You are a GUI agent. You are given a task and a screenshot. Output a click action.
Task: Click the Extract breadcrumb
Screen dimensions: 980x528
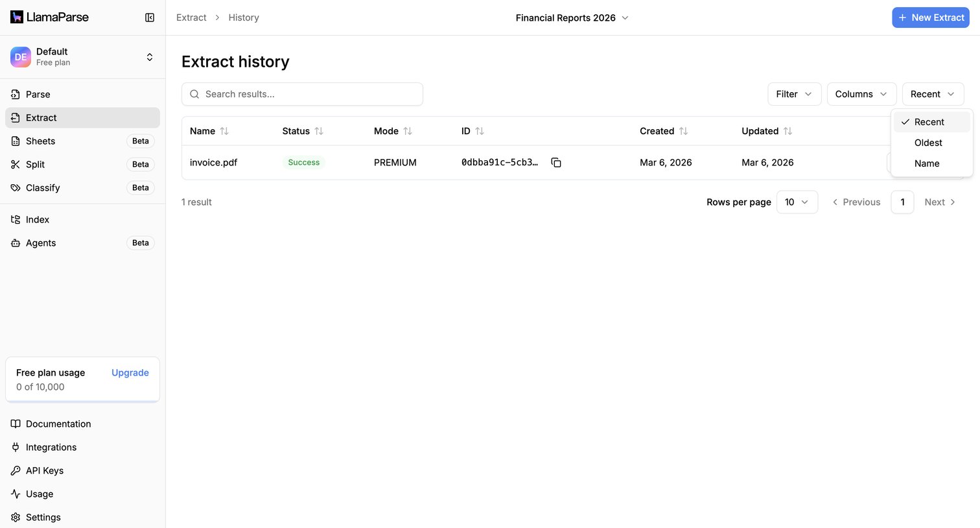pyautogui.click(x=191, y=18)
